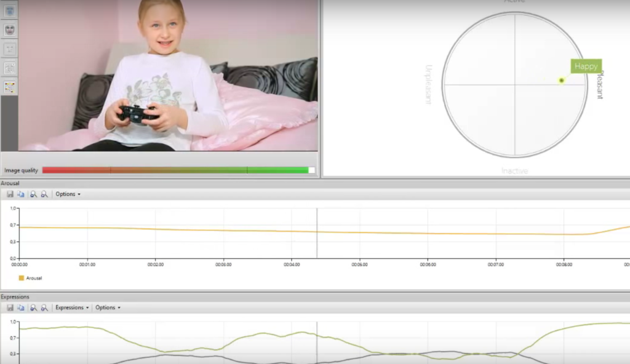Click the playhead line in the Arousal chart
The image size is (630, 364).
[317, 233]
